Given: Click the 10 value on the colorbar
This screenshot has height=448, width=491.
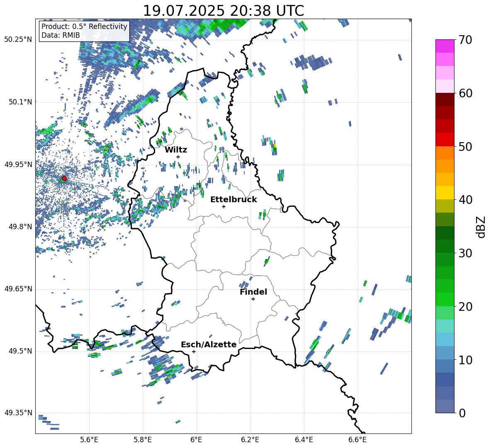Looking at the screenshot, I should (465, 360).
